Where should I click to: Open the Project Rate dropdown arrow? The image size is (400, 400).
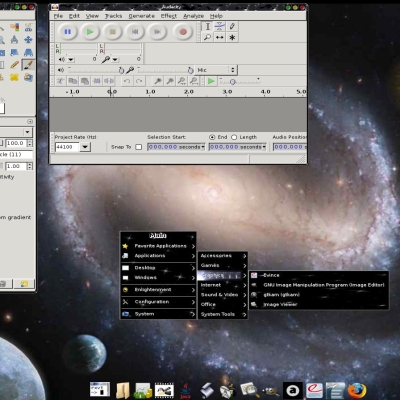[x=85, y=147]
